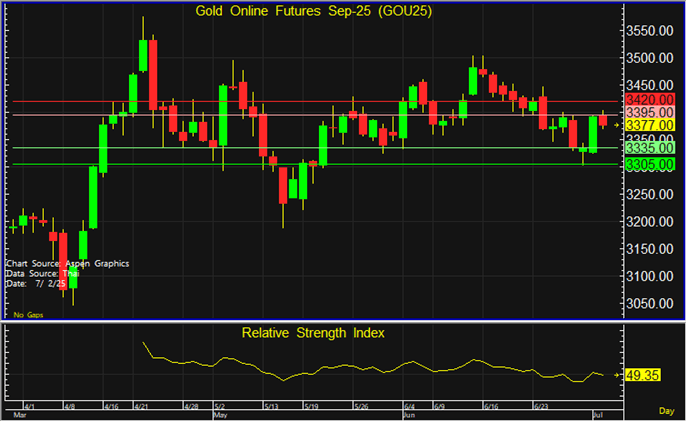Click the Gold Online Futures Sep-25 title
This screenshot has width=687, height=422.
click(x=306, y=11)
